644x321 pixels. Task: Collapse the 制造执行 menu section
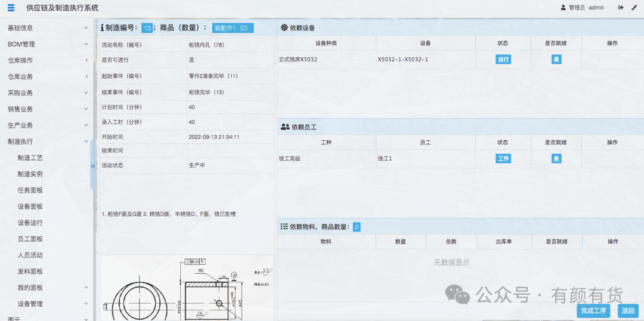pos(47,141)
